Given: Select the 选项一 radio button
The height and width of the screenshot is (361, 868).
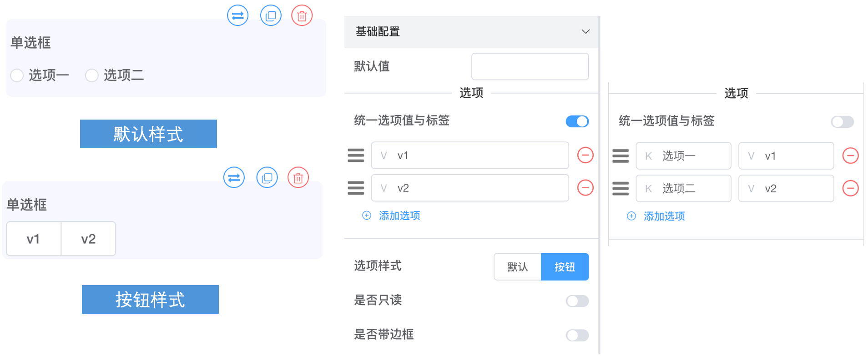Looking at the screenshot, I should pyautogui.click(x=17, y=75).
